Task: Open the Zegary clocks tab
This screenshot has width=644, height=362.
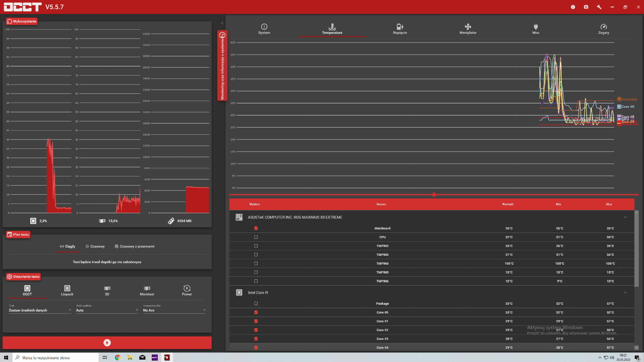Action: pyautogui.click(x=603, y=29)
